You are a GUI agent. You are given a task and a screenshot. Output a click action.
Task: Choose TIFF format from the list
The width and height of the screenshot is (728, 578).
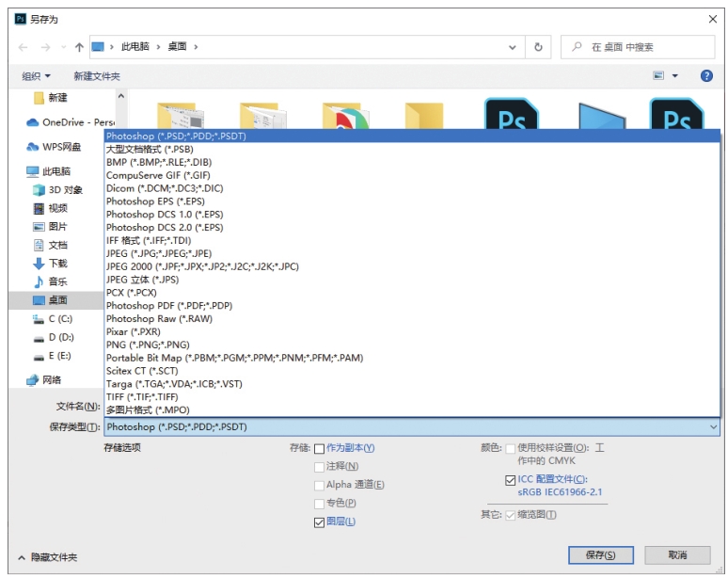(x=412, y=397)
